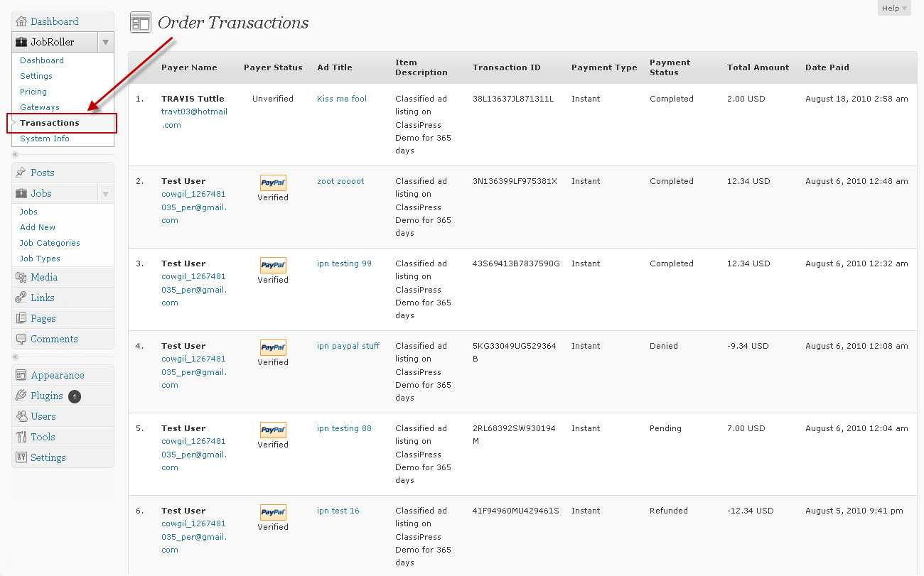Image resolution: width=924 pixels, height=576 pixels.
Task: Click the Media icon
Action: [x=21, y=277]
